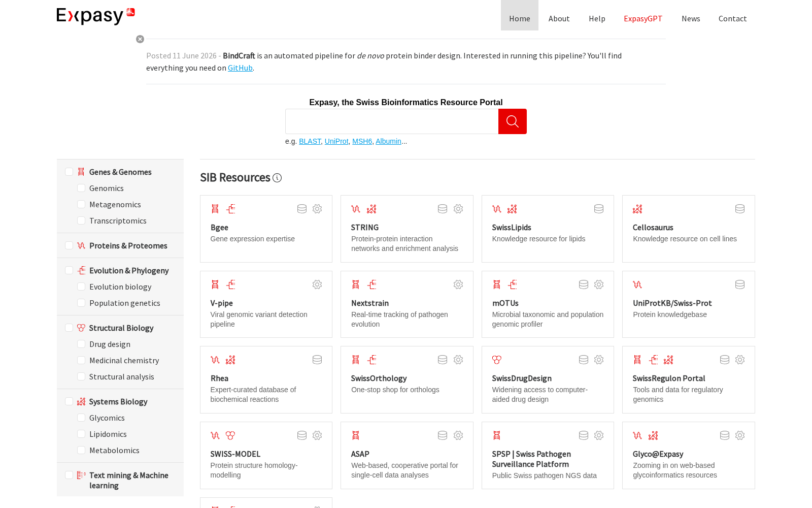The width and height of the screenshot is (812, 508).
Task: Click the red search magnifier button
Action: (513, 121)
